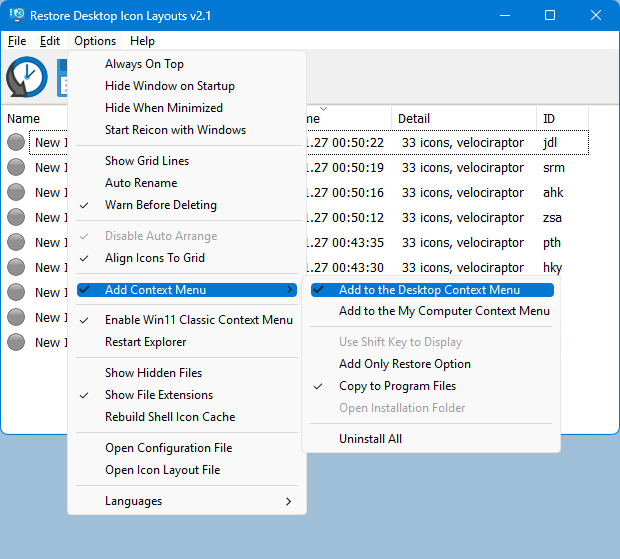Expand Add Context Menu submenu arrow
This screenshot has height=559, width=620.
[x=290, y=290]
